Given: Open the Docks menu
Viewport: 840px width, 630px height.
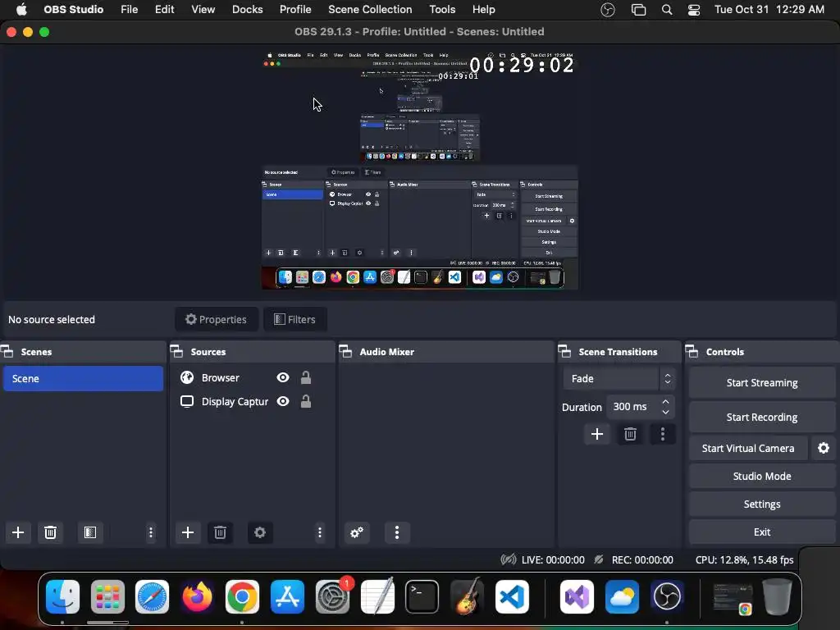Looking at the screenshot, I should [x=248, y=10].
